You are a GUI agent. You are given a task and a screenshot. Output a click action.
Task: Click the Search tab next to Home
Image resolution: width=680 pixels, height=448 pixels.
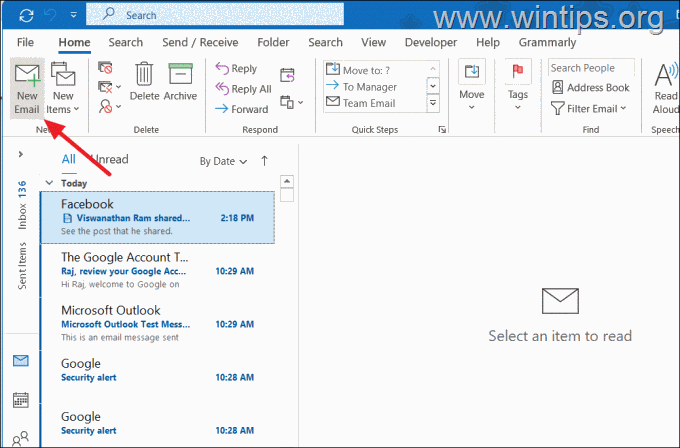pos(126,43)
